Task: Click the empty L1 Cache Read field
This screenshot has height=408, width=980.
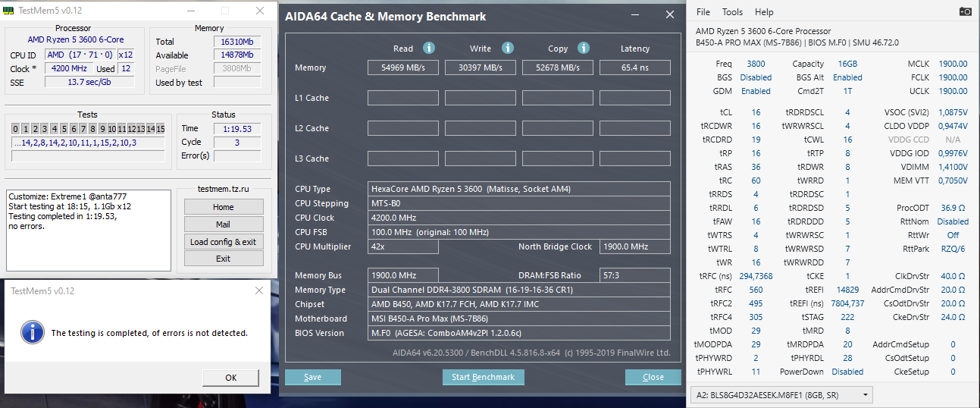Action: coord(403,98)
